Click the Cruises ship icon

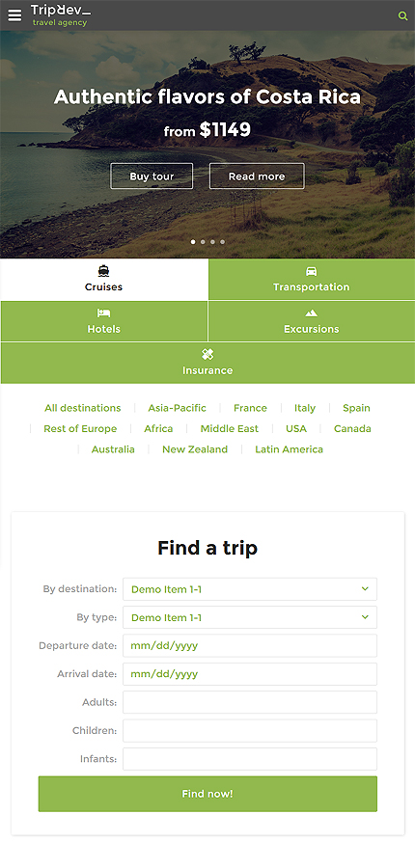(103, 271)
